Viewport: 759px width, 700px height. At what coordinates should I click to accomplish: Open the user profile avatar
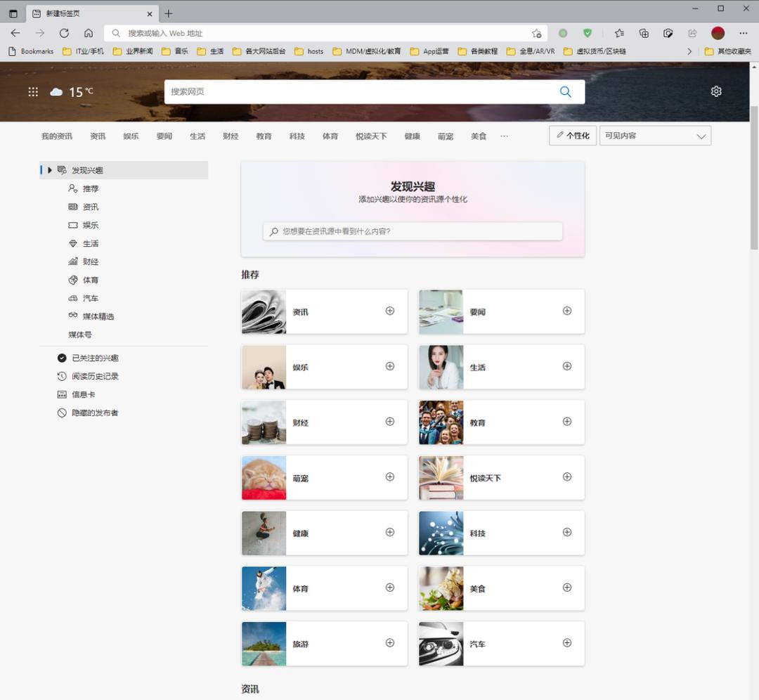click(x=718, y=33)
